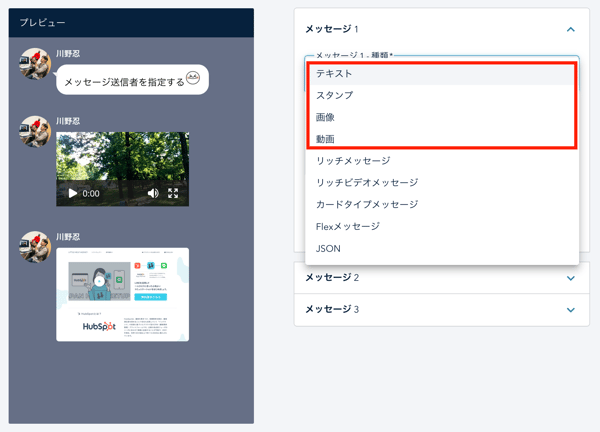Select テキスト from the type dropdown
The image size is (600, 432).
pos(334,73)
